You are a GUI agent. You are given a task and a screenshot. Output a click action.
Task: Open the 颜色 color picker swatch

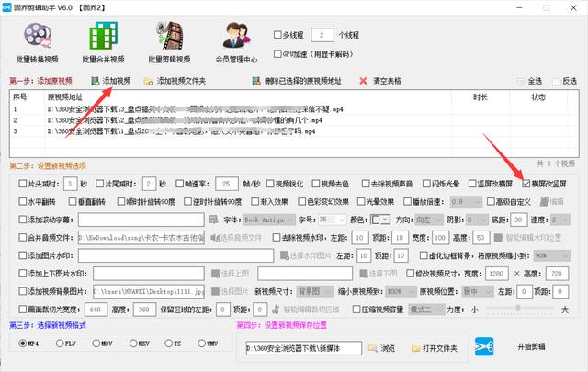pos(380,220)
